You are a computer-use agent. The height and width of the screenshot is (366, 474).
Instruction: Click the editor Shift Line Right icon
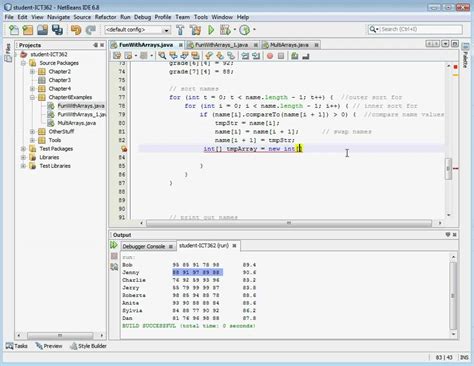click(x=256, y=56)
